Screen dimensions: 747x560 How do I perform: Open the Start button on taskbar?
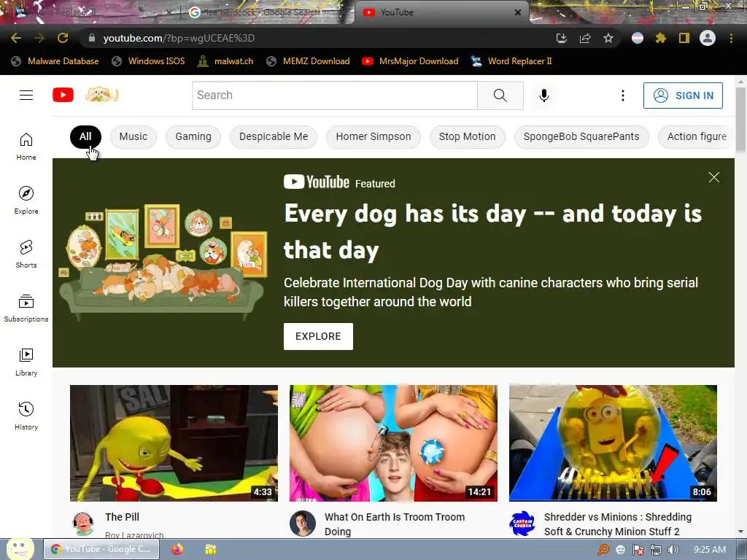pyautogui.click(x=20, y=549)
